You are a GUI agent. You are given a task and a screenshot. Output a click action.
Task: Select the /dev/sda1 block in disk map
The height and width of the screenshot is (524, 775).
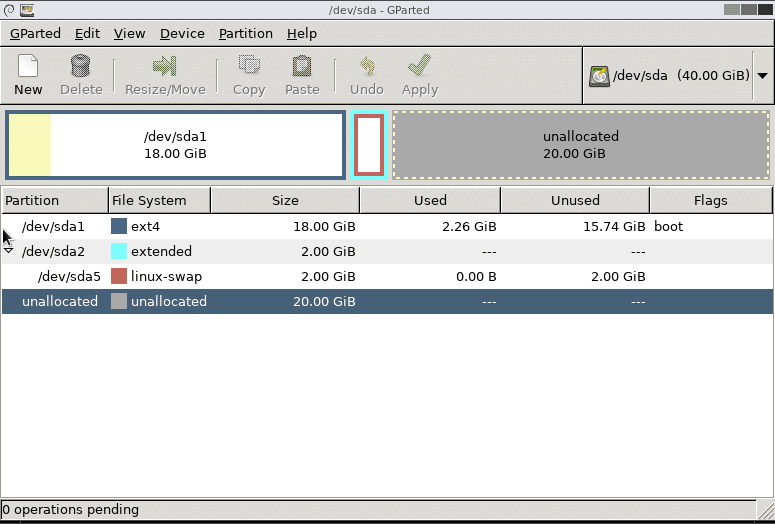click(176, 145)
